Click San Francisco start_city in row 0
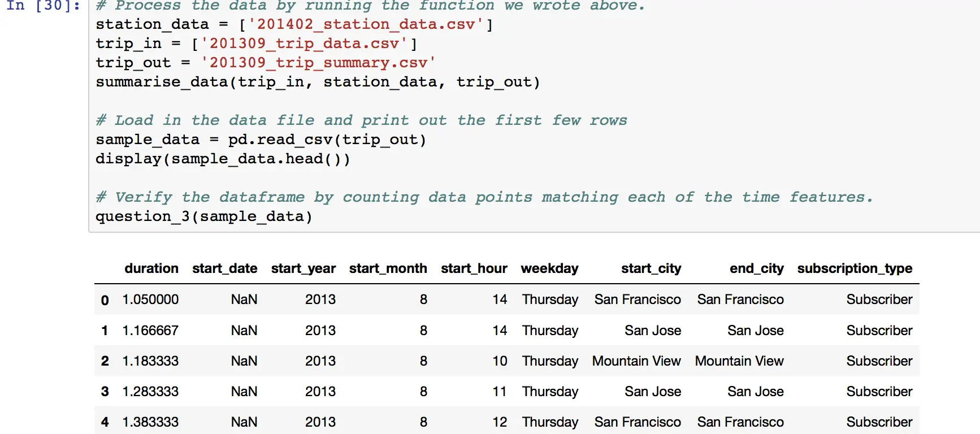This screenshot has width=980, height=434. click(638, 300)
